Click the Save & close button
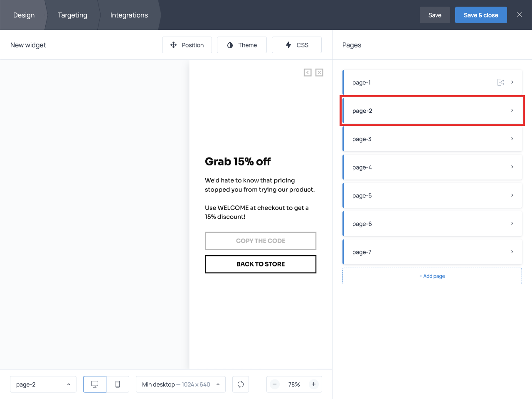 tap(481, 15)
